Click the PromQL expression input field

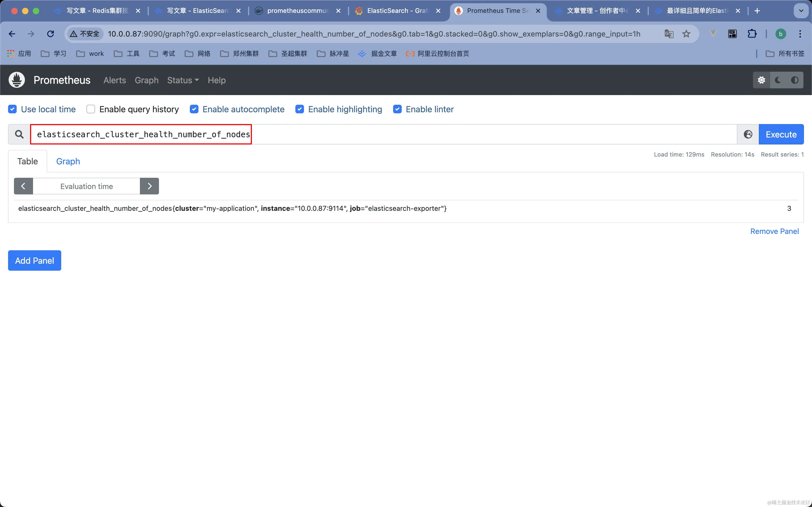click(x=383, y=135)
